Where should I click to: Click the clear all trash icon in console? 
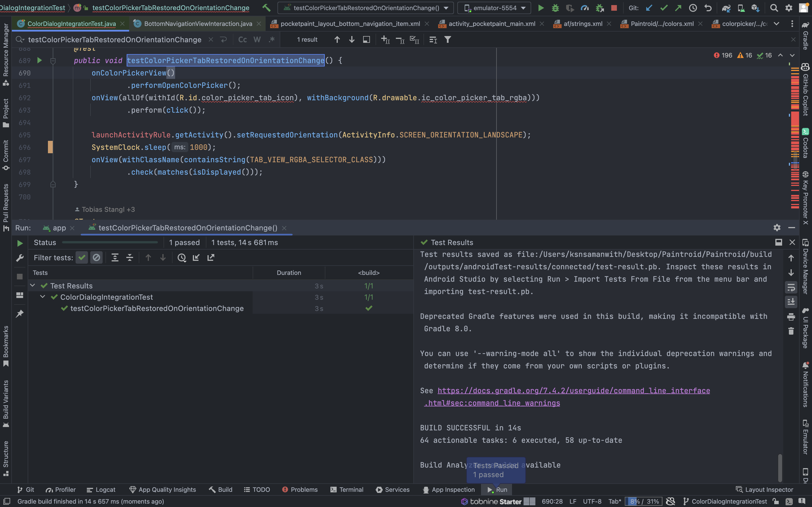click(x=791, y=331)
